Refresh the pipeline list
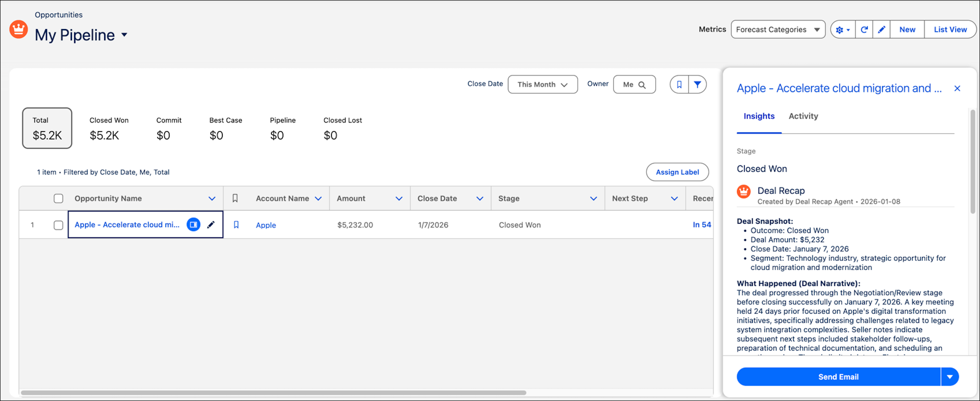Viewport: 980px width, 401px height. (x=864, y=30)
